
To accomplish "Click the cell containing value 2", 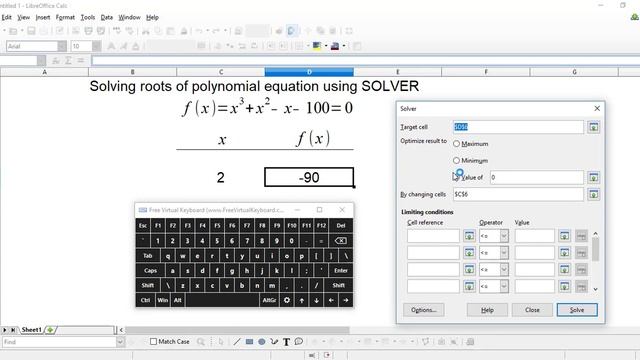I will [221, 177].
